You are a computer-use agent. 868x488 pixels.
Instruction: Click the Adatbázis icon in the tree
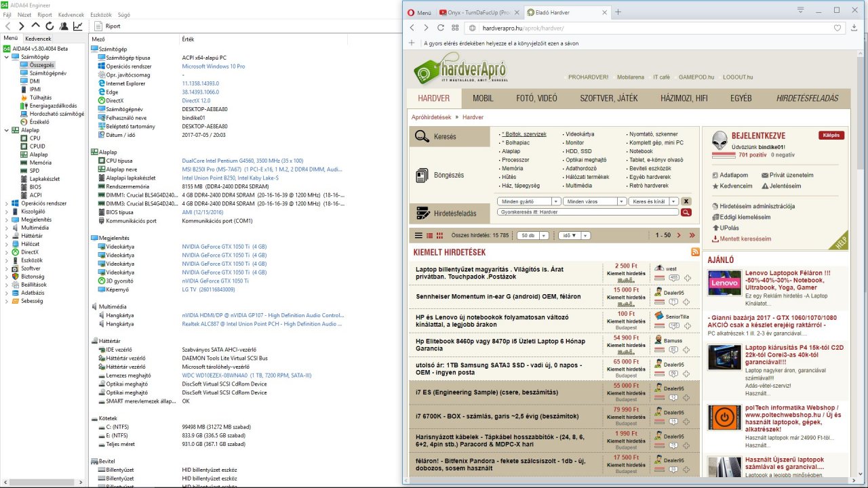click(x=16, y=293)
